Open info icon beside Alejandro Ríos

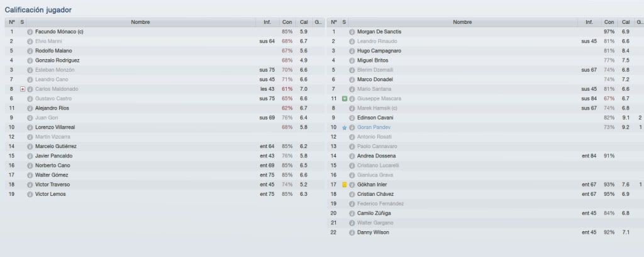(30, 108)
